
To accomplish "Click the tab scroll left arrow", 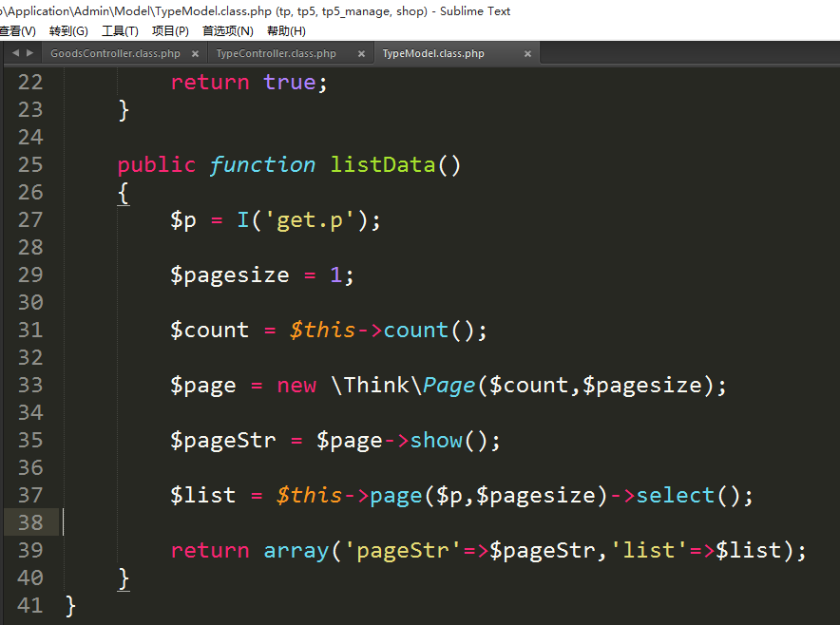I will [15, 53].
